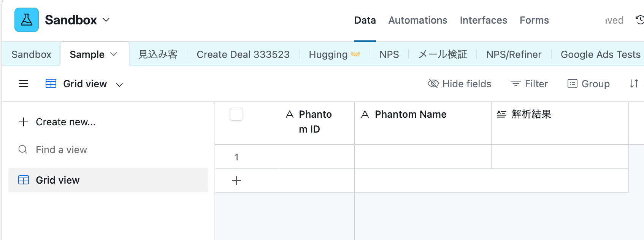Open the NPS/Refiner table tab
This screenshot has height=240, width=644.
point(514,54)
